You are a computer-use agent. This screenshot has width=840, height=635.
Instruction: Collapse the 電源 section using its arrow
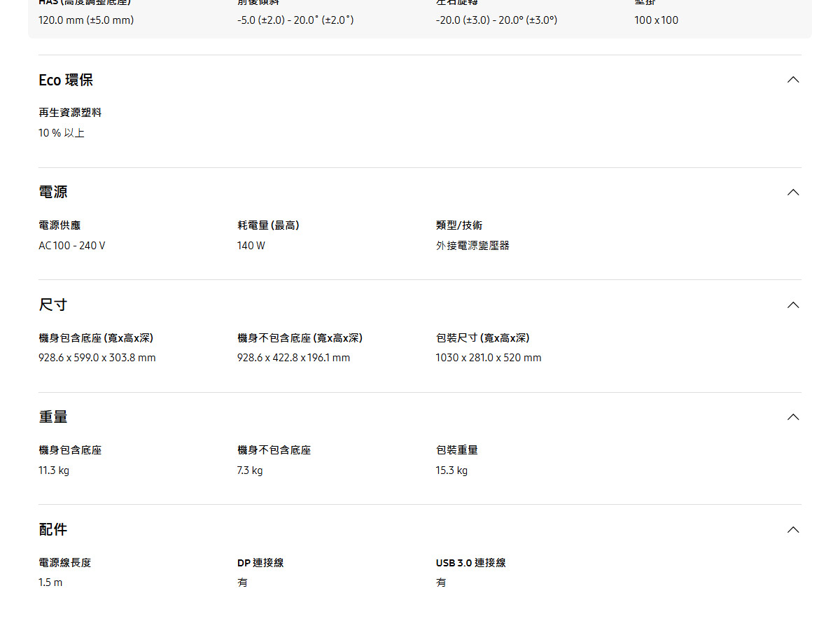coord(792,192)
